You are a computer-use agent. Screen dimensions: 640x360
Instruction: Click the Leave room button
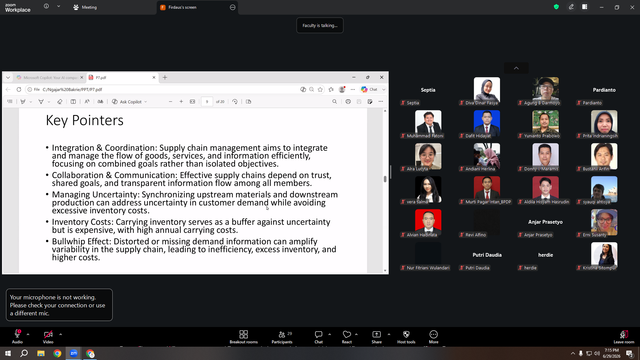coord(624,337)
